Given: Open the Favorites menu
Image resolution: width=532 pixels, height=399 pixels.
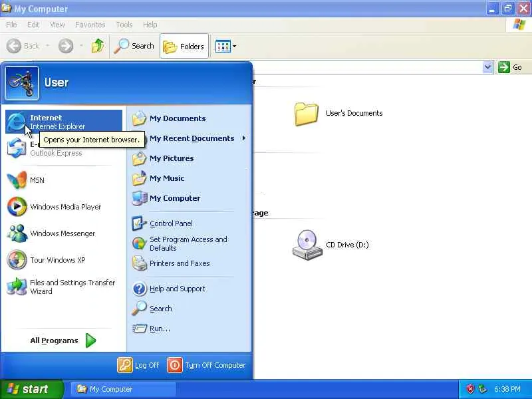Looking at the screenshot, I should (90, 25).
